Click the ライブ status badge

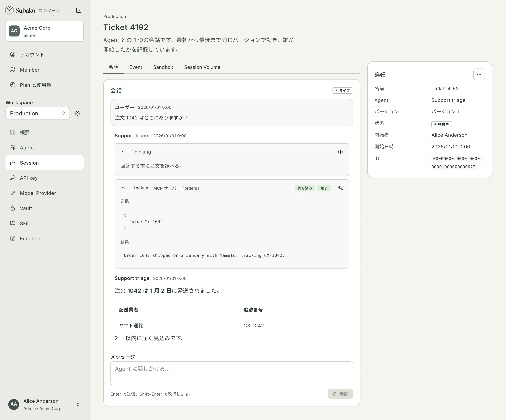[x=343, y=91]
